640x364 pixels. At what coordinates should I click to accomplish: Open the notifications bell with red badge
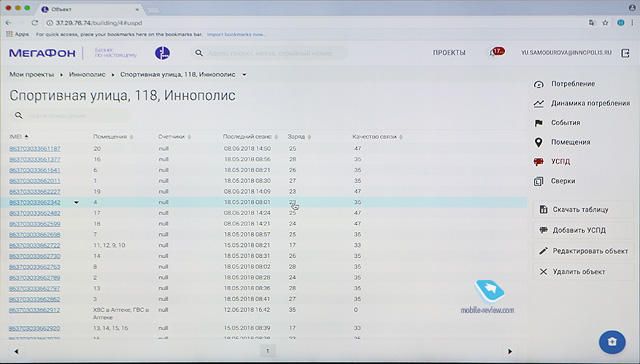coord(496,52)
